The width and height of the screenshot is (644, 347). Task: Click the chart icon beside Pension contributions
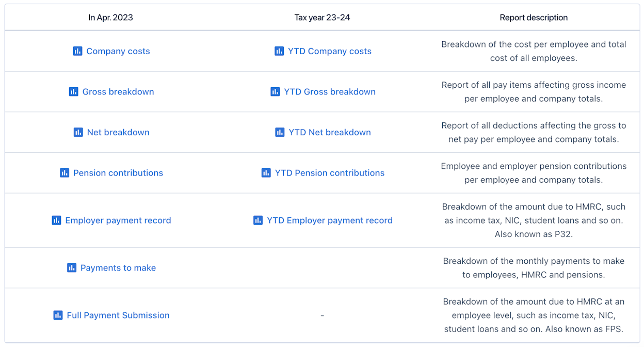click(65, 172)
